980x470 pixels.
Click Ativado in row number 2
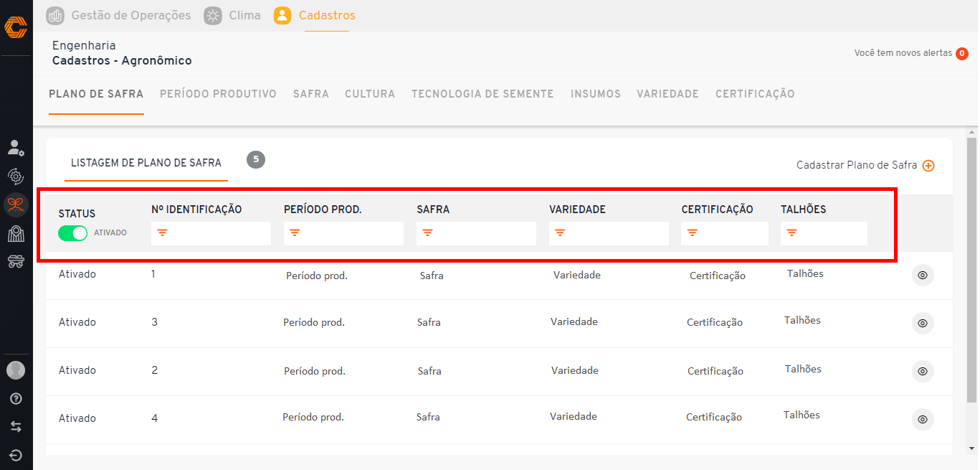pyautogui.click(x=77, y=370)
